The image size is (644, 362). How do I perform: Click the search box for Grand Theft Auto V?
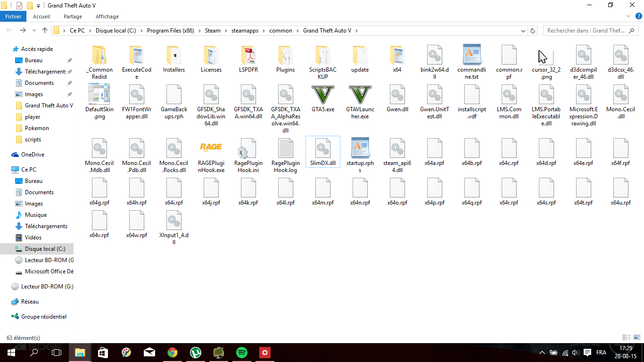[x=592, y=31]
